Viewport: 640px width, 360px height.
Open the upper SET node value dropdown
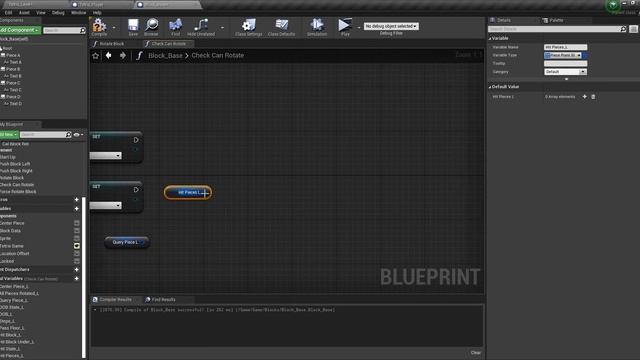[106, 156]
